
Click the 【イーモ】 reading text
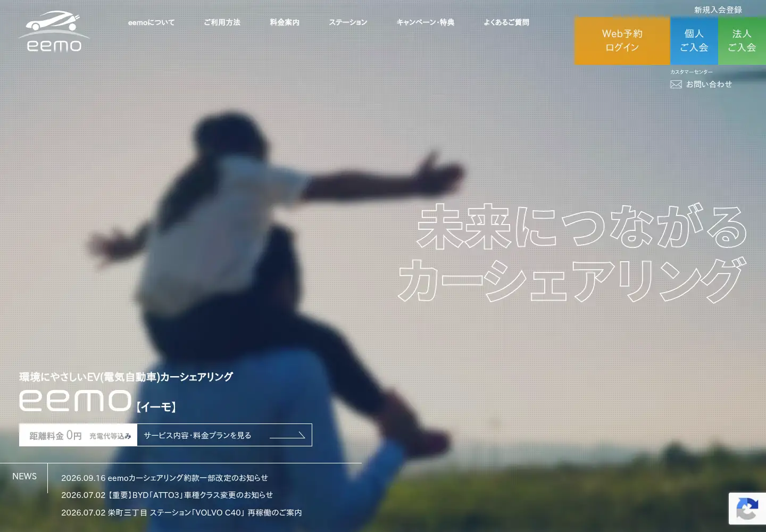(155, 407)
